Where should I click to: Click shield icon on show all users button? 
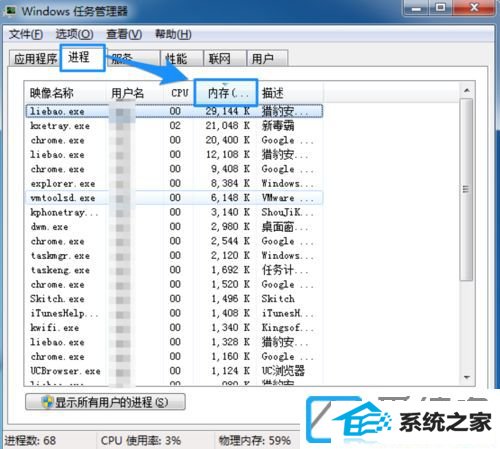point(47,402)
